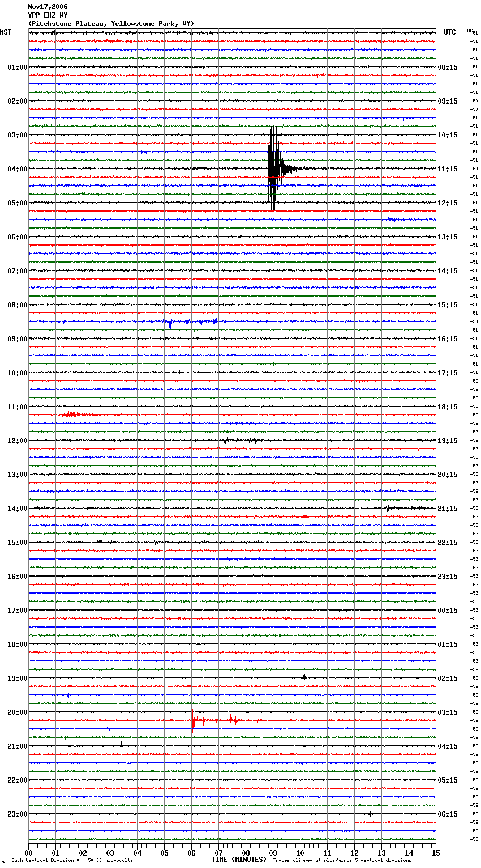Click the 10 minute axis tick label

[300, 853]
